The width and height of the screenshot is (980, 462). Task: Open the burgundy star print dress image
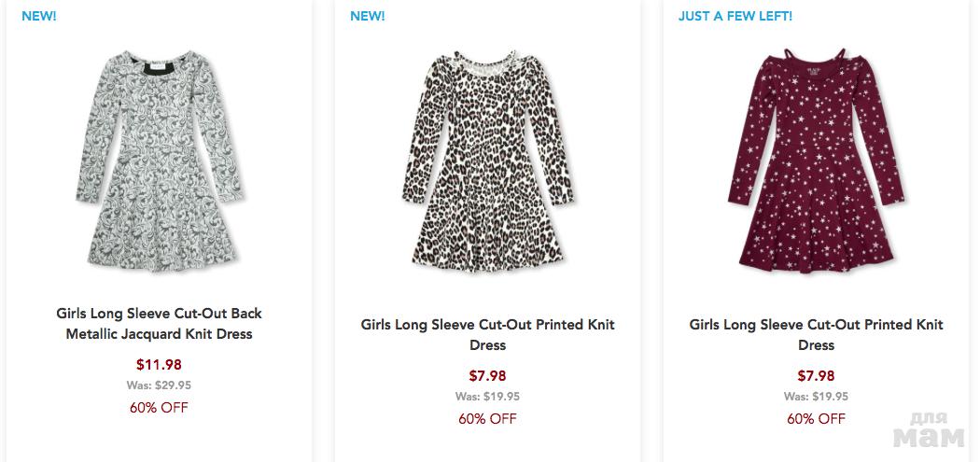click(817, 159)
